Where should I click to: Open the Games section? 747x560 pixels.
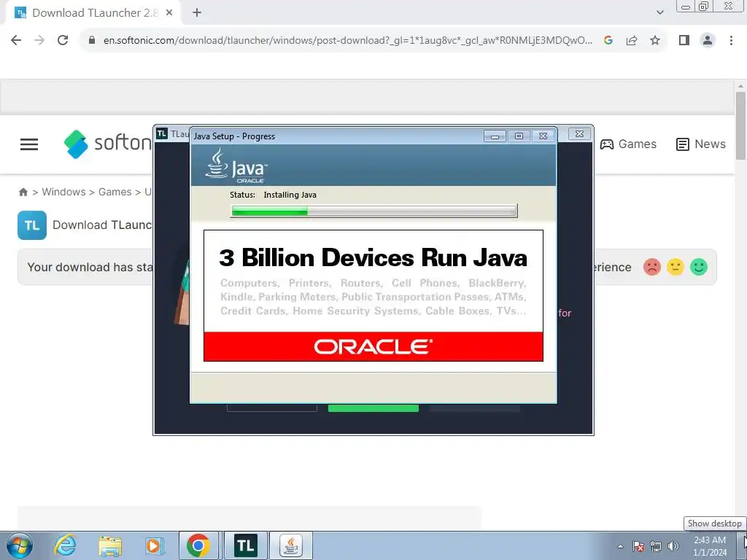click(628, 144)
